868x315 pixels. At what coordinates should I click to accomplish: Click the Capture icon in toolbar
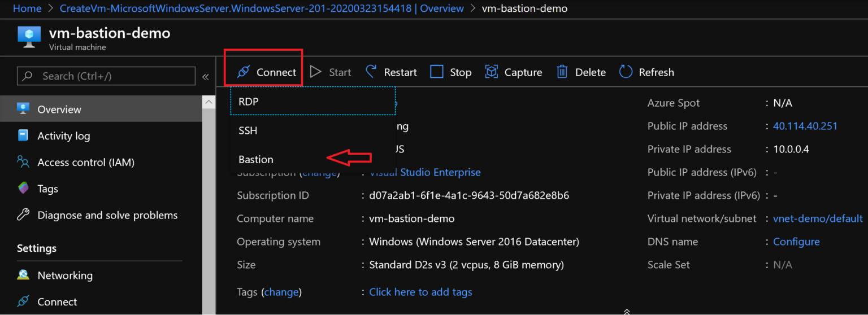tap(492, 72)
